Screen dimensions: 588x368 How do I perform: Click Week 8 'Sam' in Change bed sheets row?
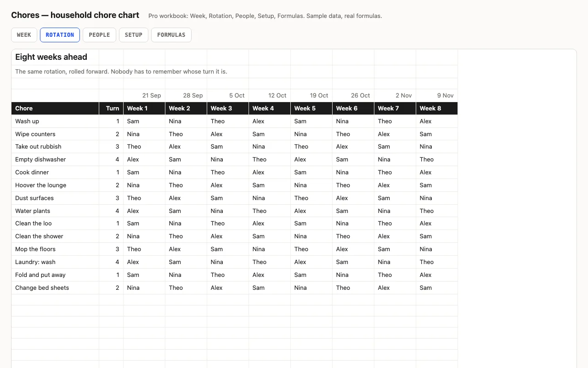point(437,288)
